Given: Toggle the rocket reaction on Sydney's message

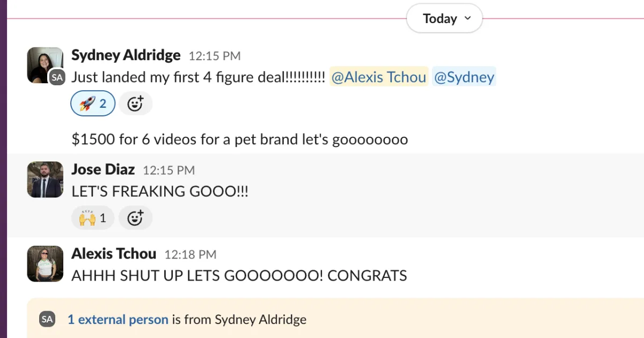Looking at the screenshot, I should [x=92, y=104].
